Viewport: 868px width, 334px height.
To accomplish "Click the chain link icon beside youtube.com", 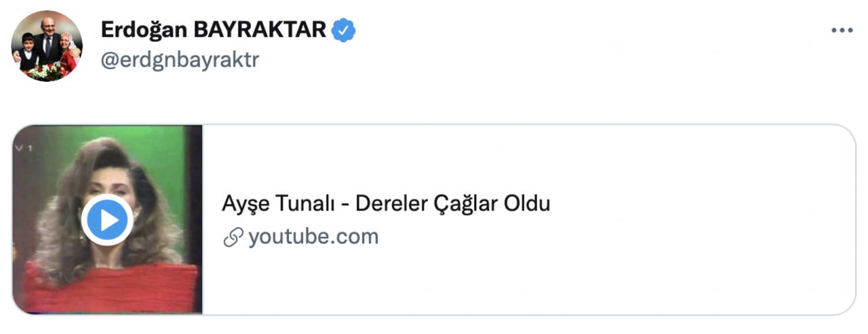I will [233, 238].
